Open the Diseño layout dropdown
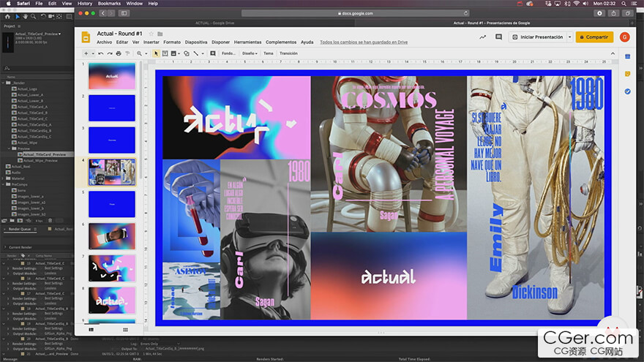Viewport: 644px width, 362px height. (250, 53)
